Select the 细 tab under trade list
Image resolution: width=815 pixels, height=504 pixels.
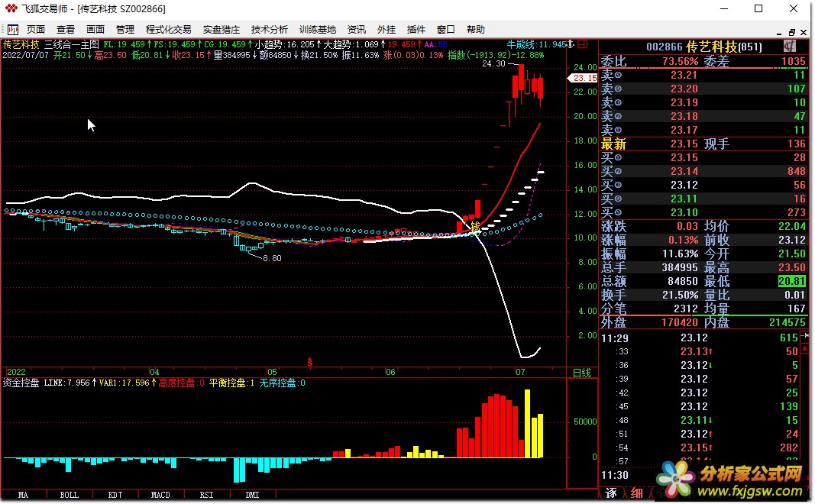[x=636, y=493]
